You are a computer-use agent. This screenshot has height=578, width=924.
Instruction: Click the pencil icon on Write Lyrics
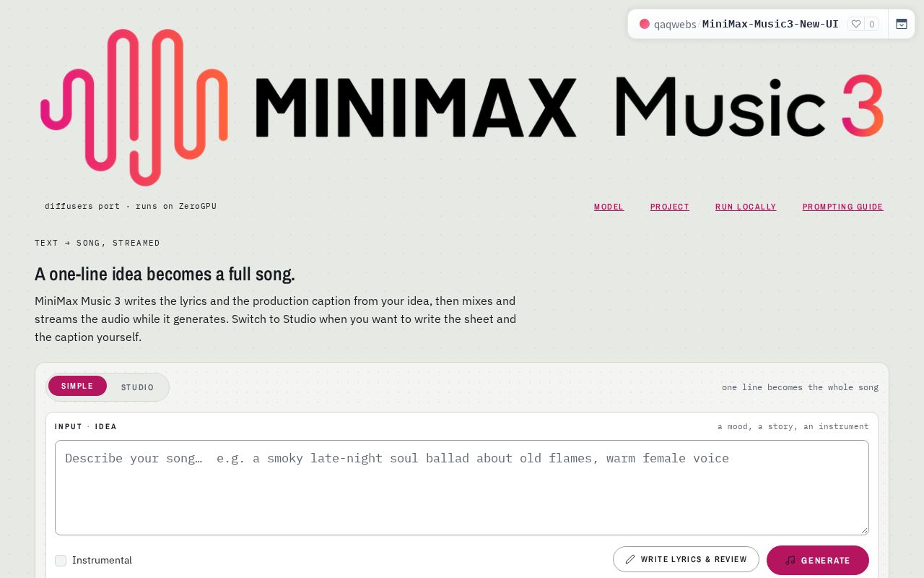point(630,559)
